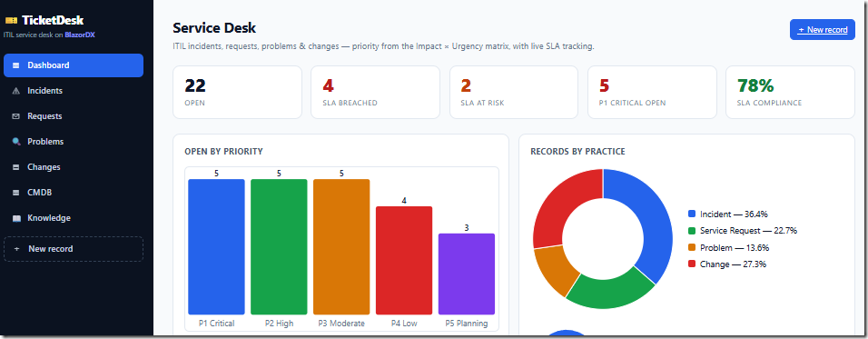Screen dimensions: 868x339
Task: Navigate to Problems
Action: pos(73,142)
